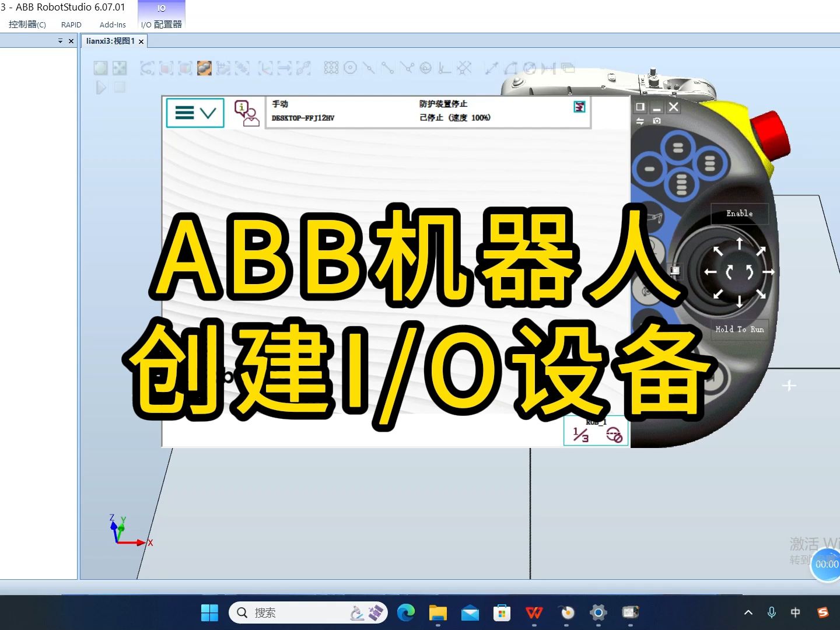This screenshot has height=630, width=840.
Task: Open the I/O 配置器 ribbon tab
Action: [x=162, y=24]
